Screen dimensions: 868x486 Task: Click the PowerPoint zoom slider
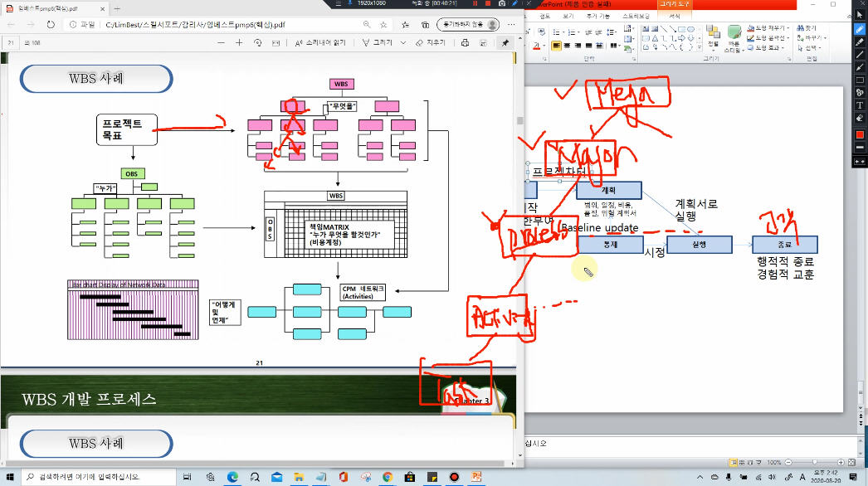pyautogui.click(x=814, y=462)
